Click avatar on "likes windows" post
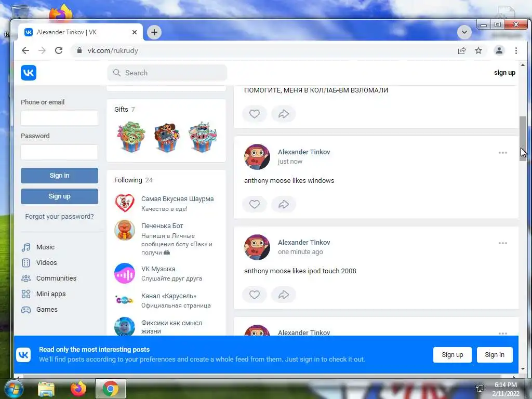Image resolution: width=532 pixels, height=399 pixels. [257, 157]
